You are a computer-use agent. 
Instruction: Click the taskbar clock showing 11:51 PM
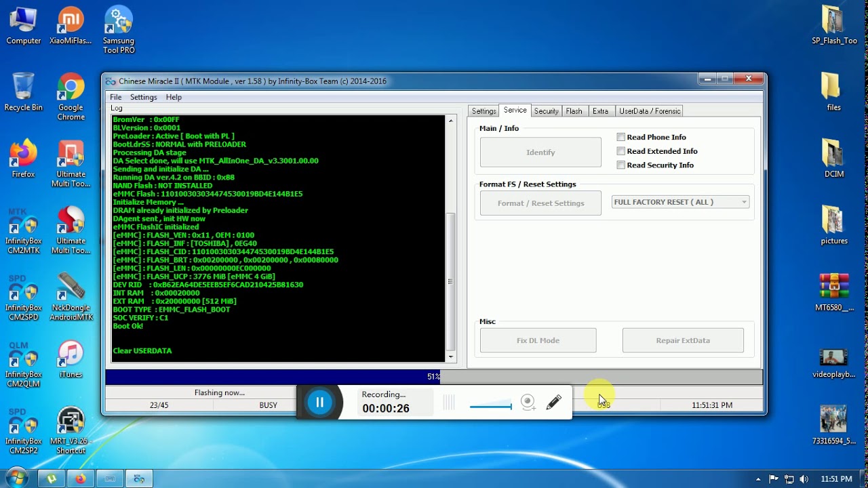point(836,479)
